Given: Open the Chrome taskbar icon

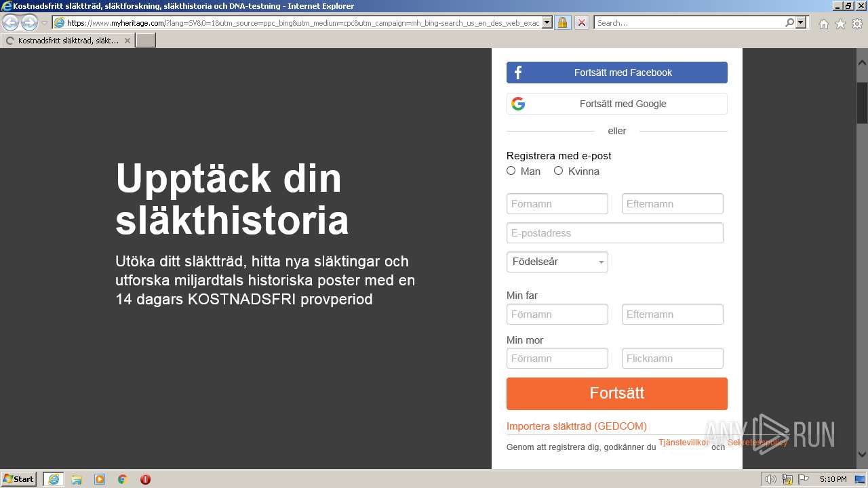Looking at the screenshot, I should (123, 479).
